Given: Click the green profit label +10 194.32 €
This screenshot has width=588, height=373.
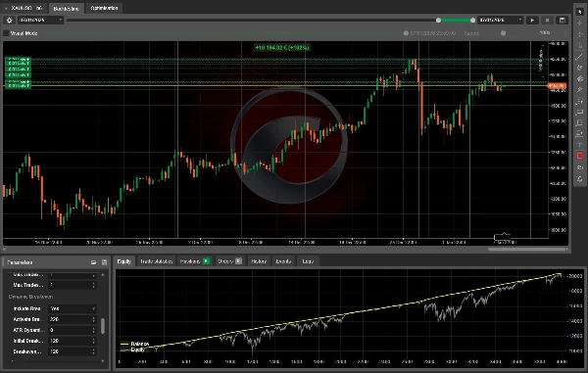Looking at the screenshot, I should click(282, 48).
